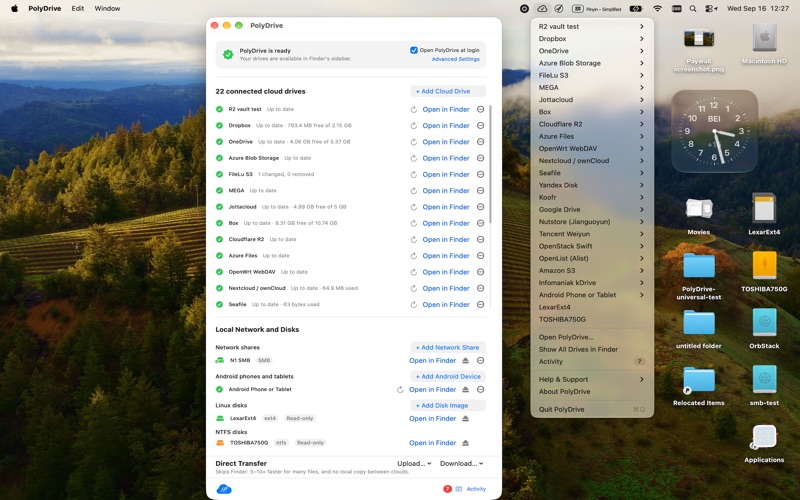This screenshot has height=500, width=800.
Task: Open Control Center in menu bar
Action: 711,9
